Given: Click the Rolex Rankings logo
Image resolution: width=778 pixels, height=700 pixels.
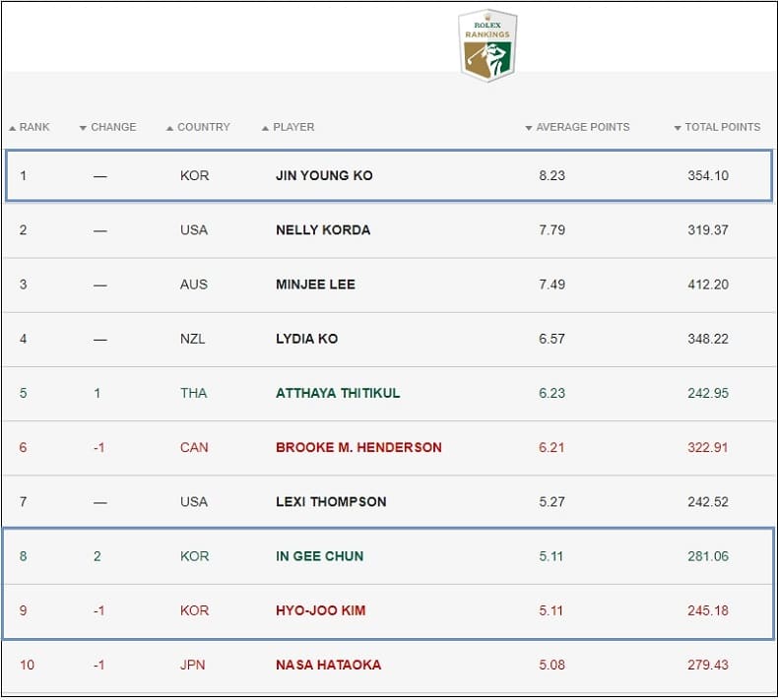Looking at the screenshot, I should [x=487, y=45].
